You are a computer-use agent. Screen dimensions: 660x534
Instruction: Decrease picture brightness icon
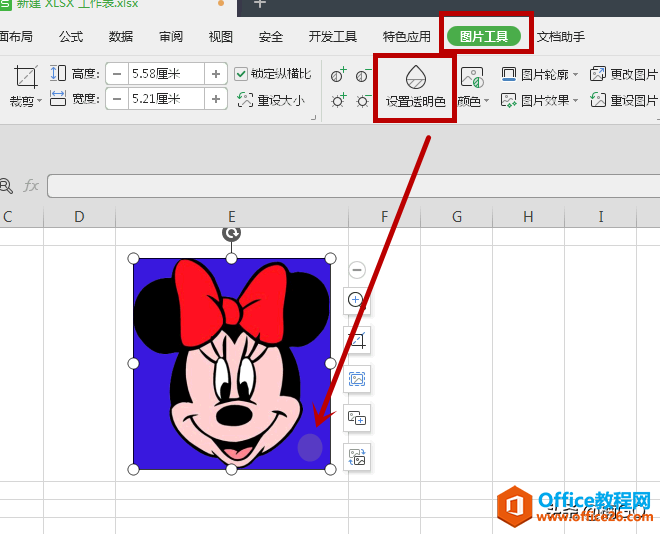pyautogui.click(x=363, y=101)
